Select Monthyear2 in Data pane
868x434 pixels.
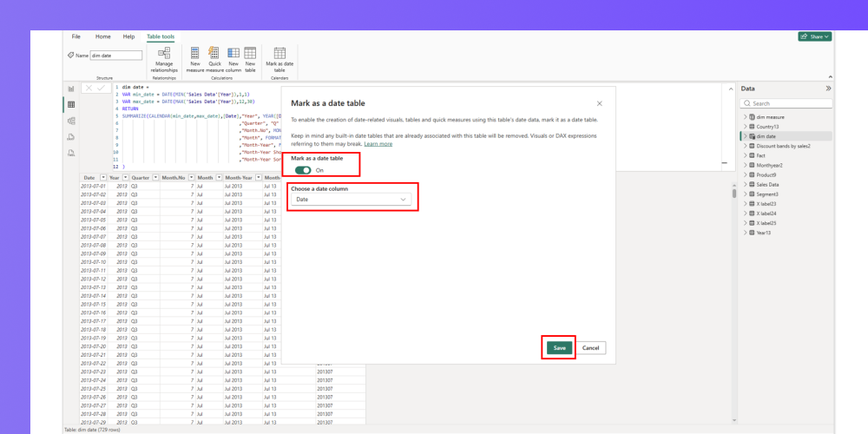769,165
